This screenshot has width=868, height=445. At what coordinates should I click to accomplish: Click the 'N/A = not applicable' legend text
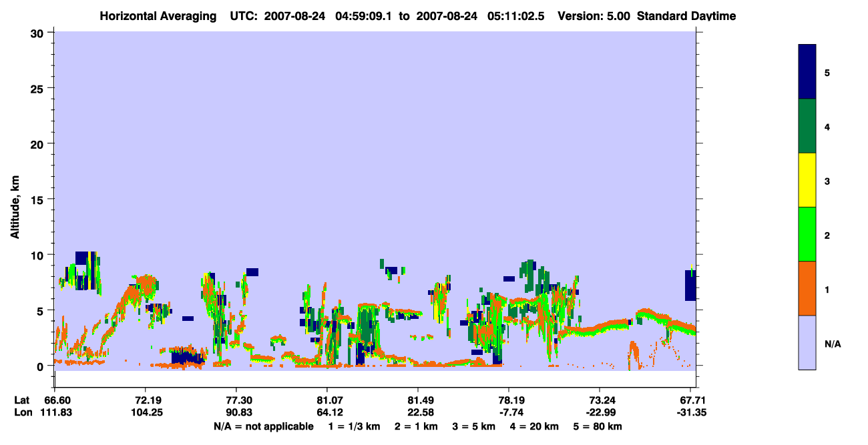pos(264,426)
